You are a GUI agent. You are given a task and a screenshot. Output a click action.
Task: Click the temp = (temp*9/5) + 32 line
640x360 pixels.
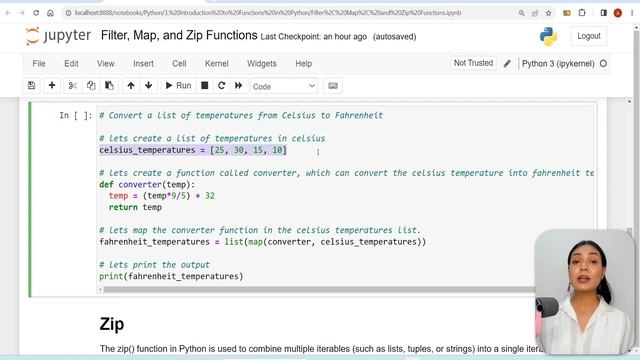pos(162,196)
